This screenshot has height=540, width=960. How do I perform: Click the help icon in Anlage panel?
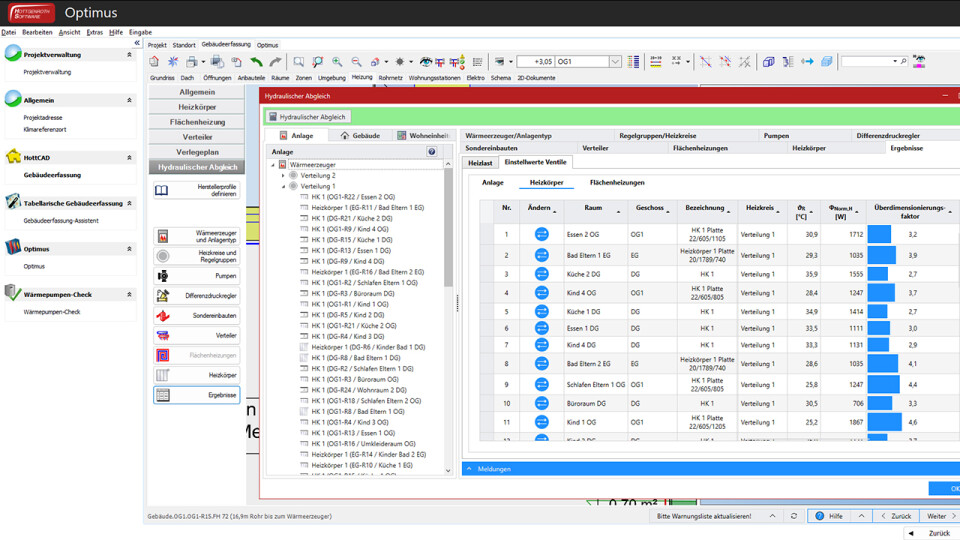click(x=432, y=152)
